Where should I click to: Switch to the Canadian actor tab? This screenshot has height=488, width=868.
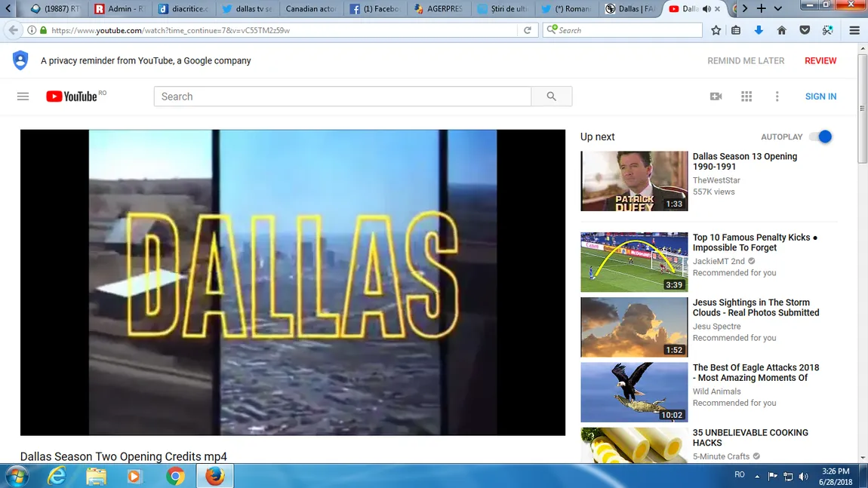point(310,9)
